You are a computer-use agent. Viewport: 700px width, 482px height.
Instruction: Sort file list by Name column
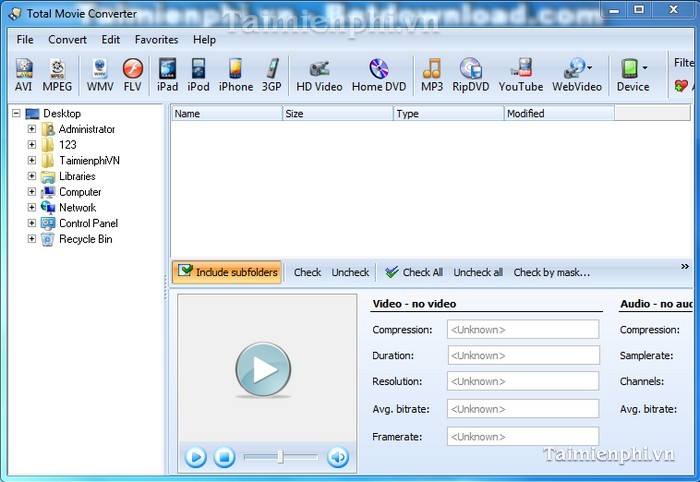[227, 113]
